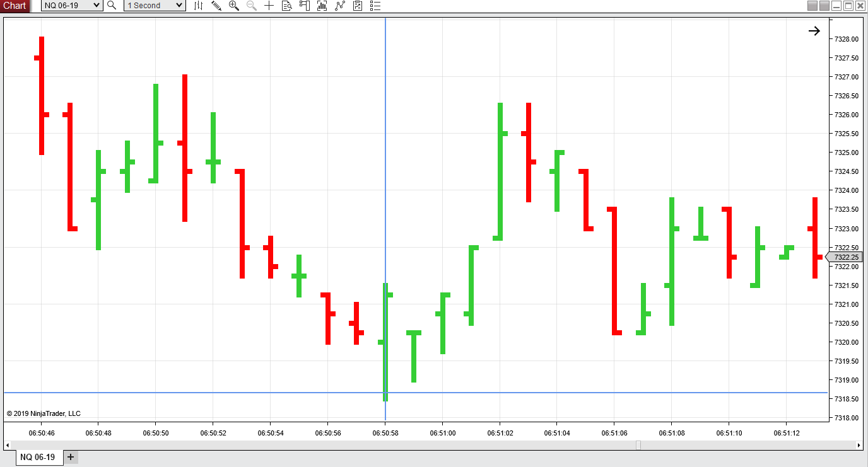This screenshot has width=868, height=467.
Task: Maximize the chart window
Action: (848, 6)
